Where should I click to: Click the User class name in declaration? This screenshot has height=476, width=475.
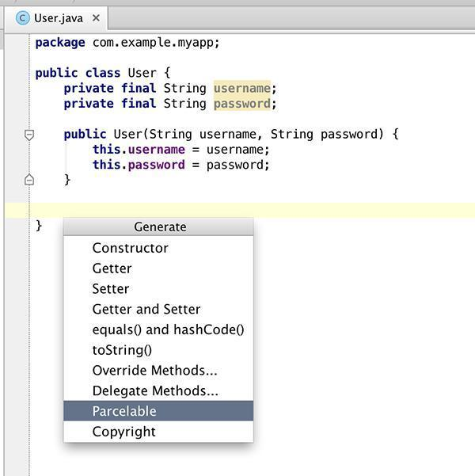[x=142, y=73]
